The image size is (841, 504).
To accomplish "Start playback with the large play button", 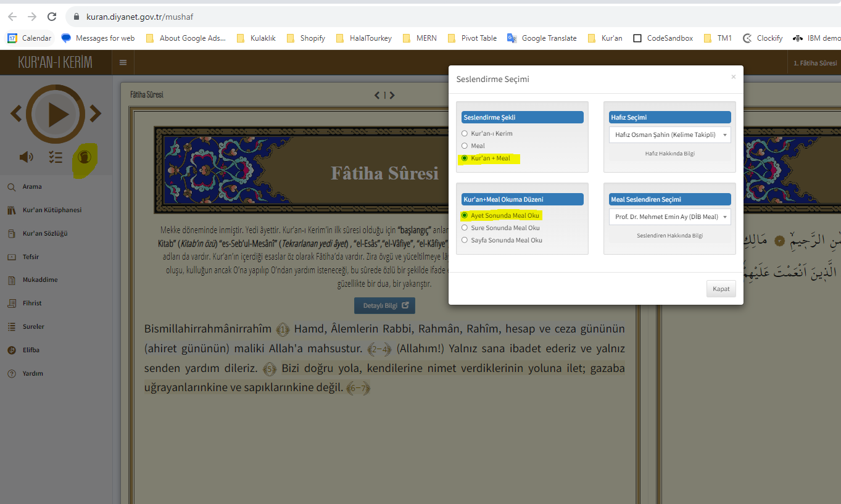I will point(56,114).
